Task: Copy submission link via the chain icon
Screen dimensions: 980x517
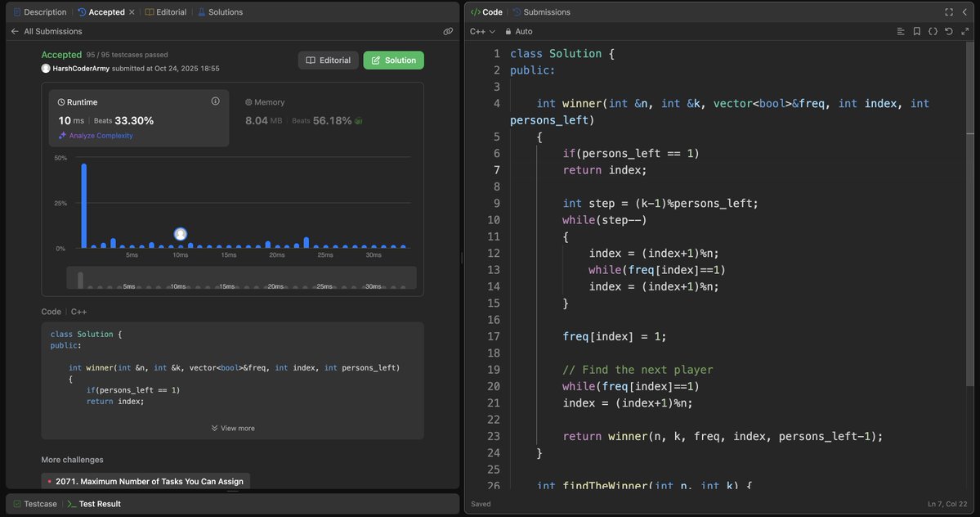Action: click(448, 30)
